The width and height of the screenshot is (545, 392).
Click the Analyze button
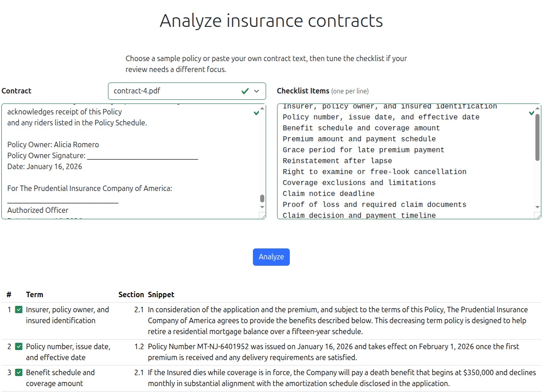(271, 257)
